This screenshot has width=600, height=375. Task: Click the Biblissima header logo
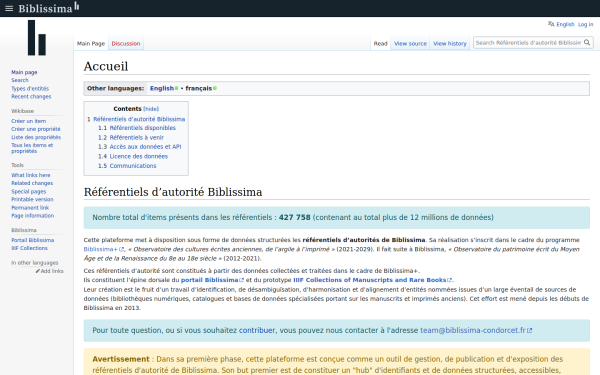49,8
